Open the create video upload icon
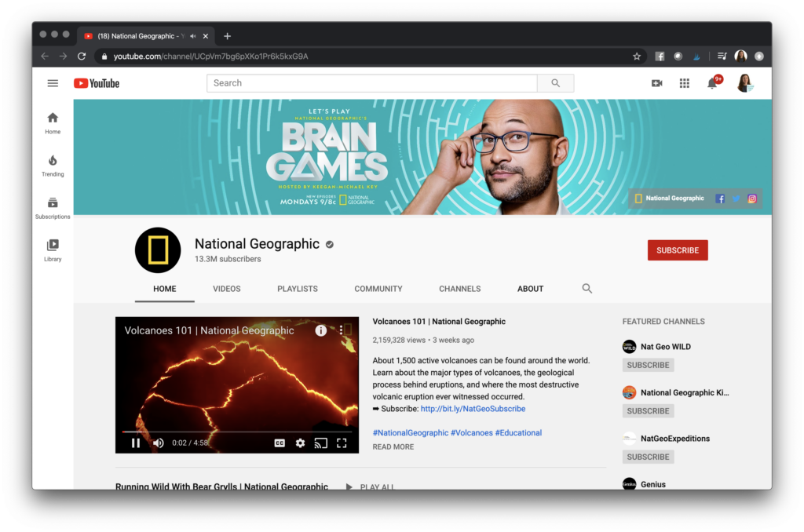 click(656, 82)
